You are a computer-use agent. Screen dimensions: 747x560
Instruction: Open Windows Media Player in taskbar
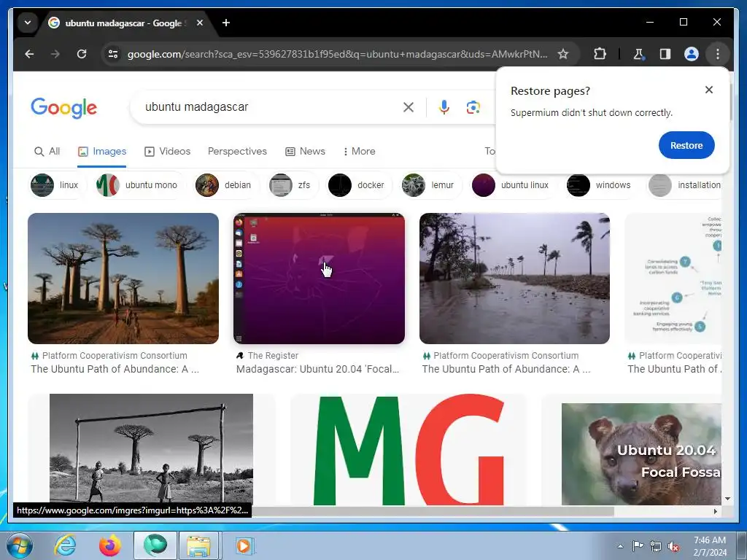[x=244, y=545]
